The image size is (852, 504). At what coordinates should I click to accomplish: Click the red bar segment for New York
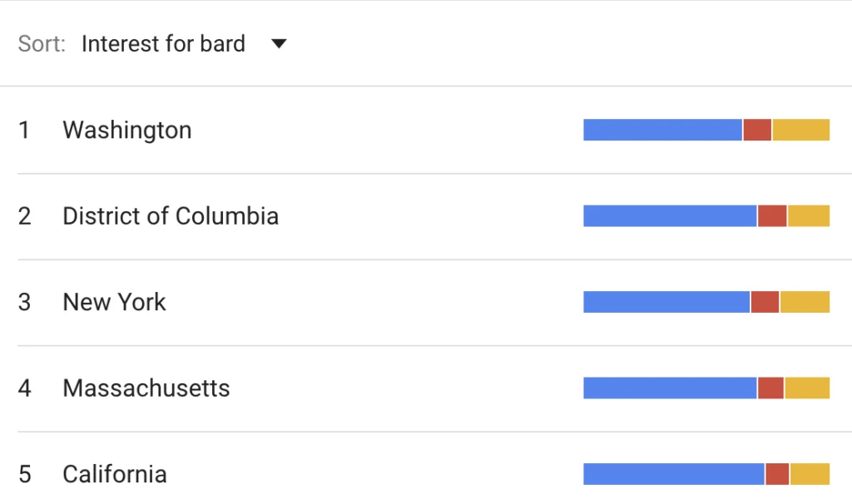point(765,302)
